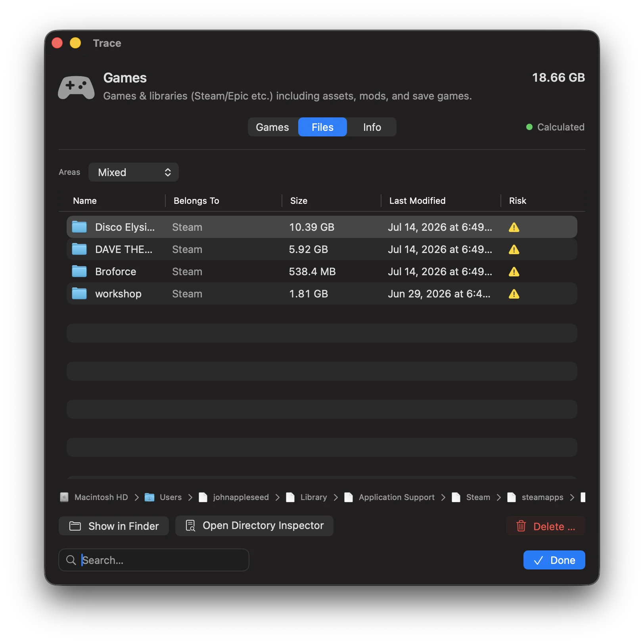Click the risk warning icon for Disco Elysium
The image size is (644, 644).
(514, 227)
